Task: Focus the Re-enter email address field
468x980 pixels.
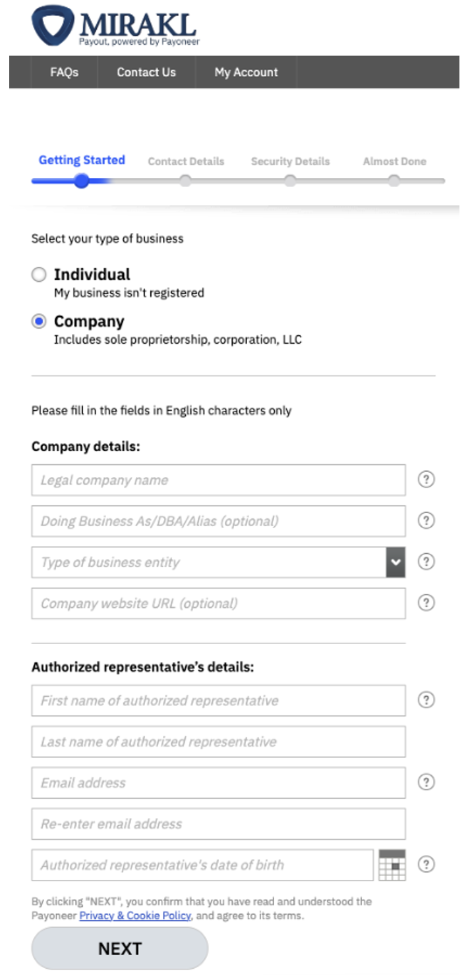Action: click(x=218, y=824)
